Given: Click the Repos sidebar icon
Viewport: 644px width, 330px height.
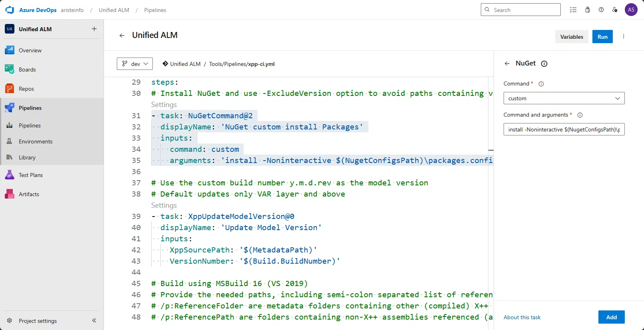Looking at the screenshot, I should point(10,89).
